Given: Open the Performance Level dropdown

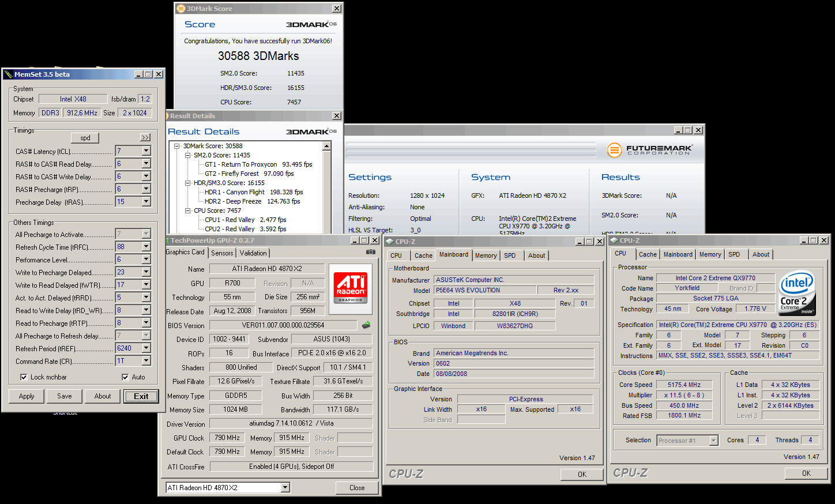Looking at the screenshot, I should 146,259.
